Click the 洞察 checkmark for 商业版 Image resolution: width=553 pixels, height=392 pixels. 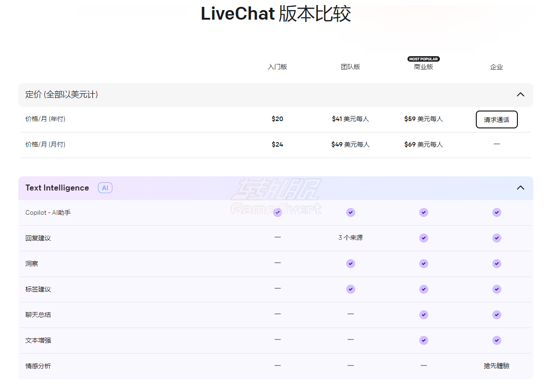click(424, 264)
